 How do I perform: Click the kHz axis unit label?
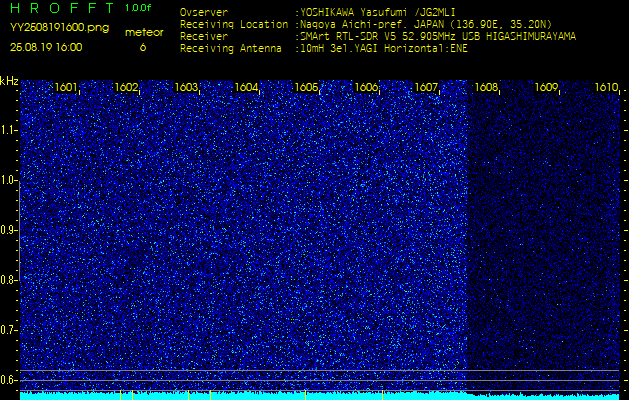9,81
